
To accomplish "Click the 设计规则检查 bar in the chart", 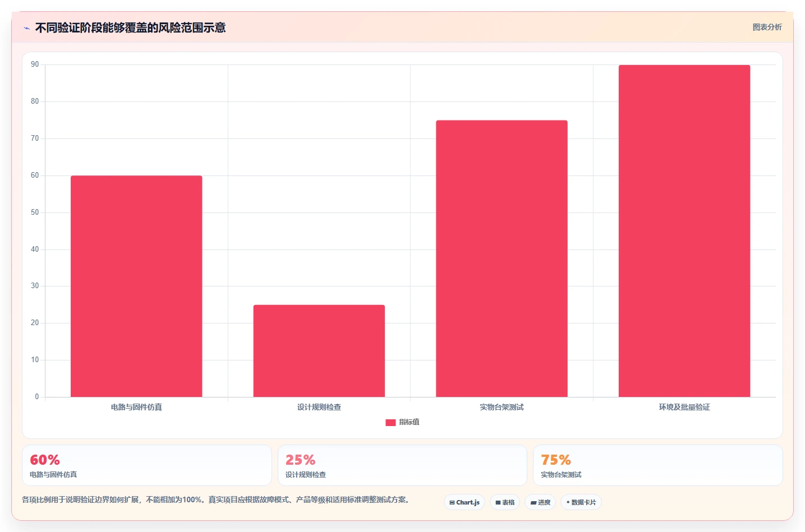I will (x=319, y=351).
